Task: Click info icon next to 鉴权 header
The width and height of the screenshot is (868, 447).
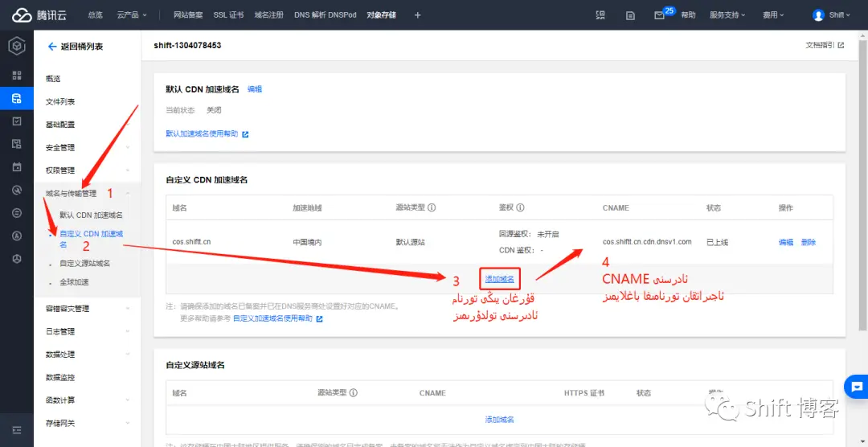Action: [x=520, y=207]
